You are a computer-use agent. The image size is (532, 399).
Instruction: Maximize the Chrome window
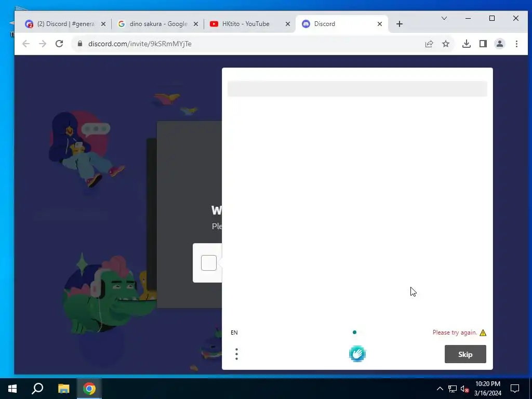(492, 18)
